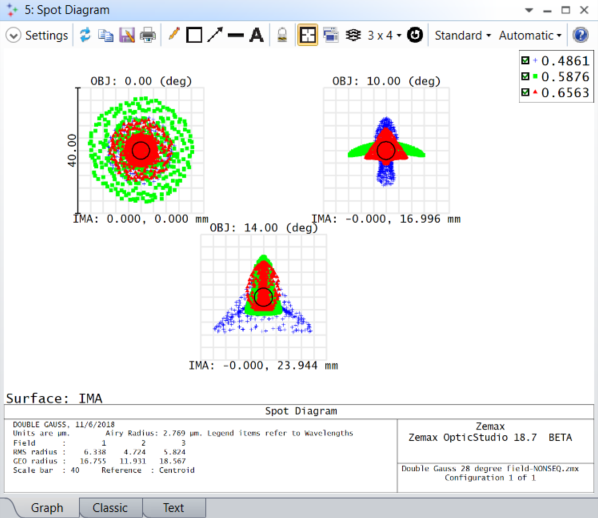Open the 3 x 4 layout dropdown

coord(384,35)
